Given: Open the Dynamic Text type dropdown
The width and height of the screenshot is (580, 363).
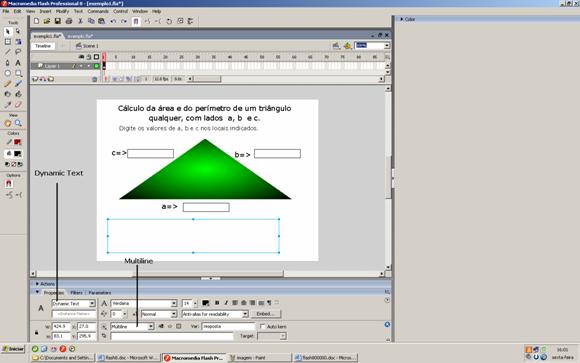Looking at the screenshot, I should click(74, 303).
